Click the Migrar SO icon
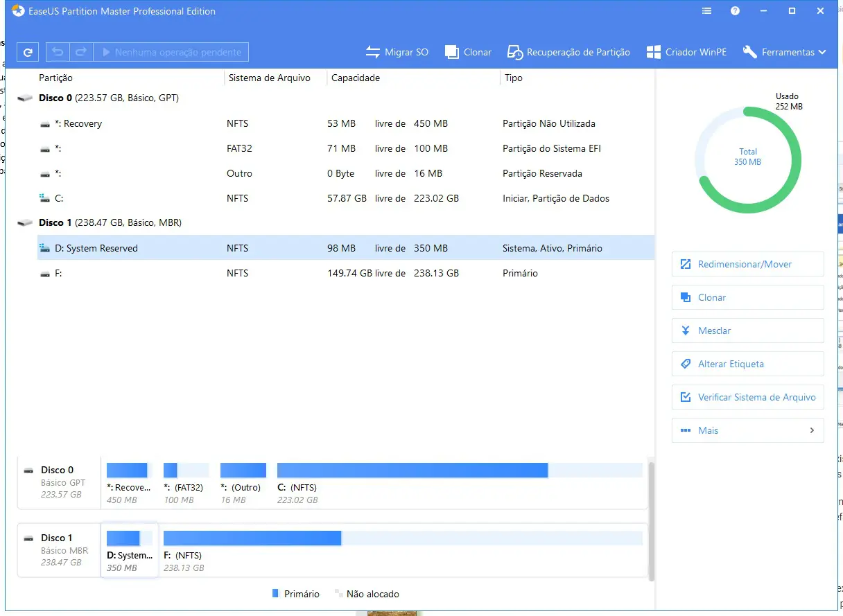This screenshot has height=616, width=843. (x=373, y=52)
